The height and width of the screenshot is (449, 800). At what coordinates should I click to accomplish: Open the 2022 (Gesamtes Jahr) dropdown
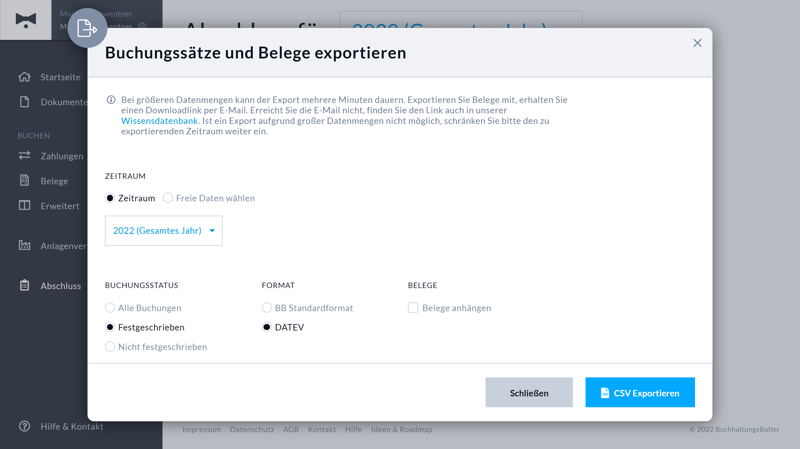point(164,231)
